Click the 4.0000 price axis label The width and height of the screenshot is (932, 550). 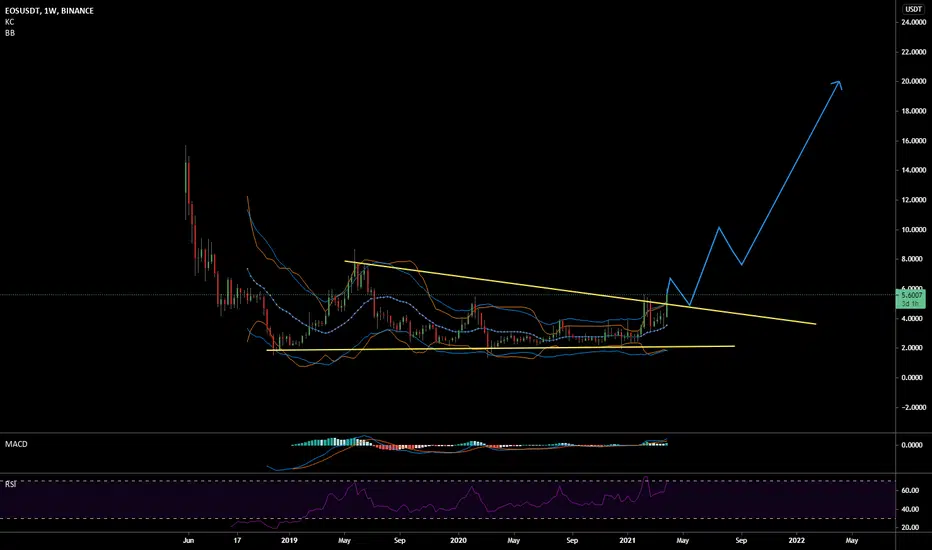pyautogui.click(x=912, y=319)
